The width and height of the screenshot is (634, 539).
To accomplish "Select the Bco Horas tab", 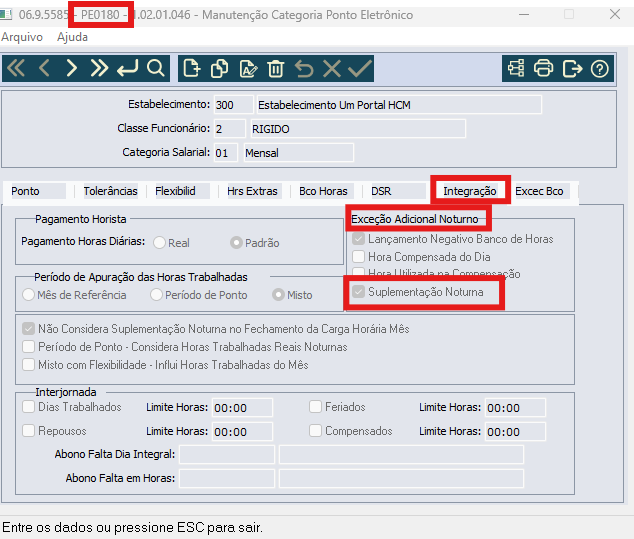I will (x=323, y=191).
